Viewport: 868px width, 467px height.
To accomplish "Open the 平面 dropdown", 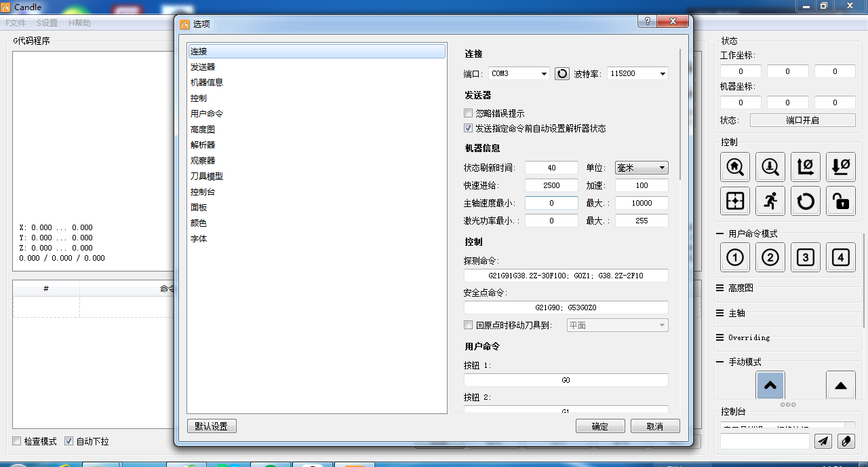I will (617, 325).
